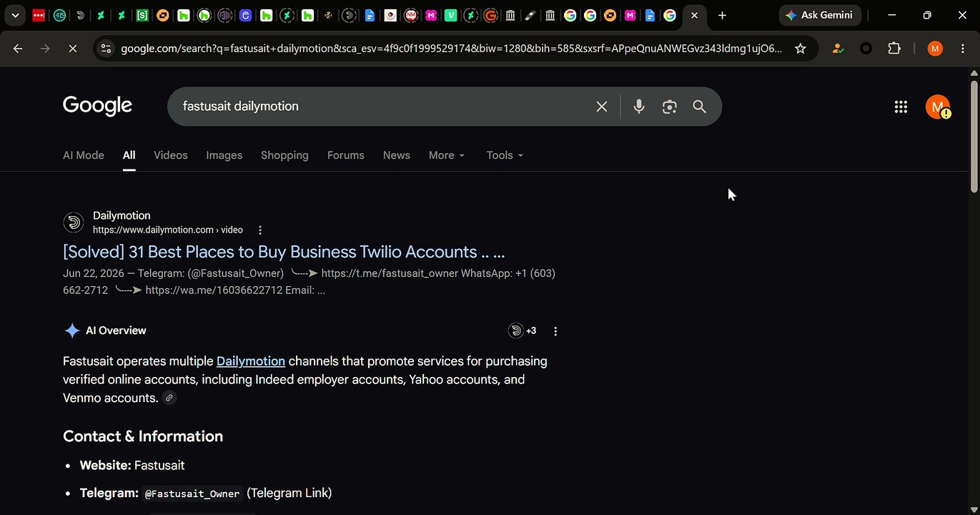This screenshot has width=980, height=515.
Task: Select the URL in the address bar
Action: click(451, 49)
